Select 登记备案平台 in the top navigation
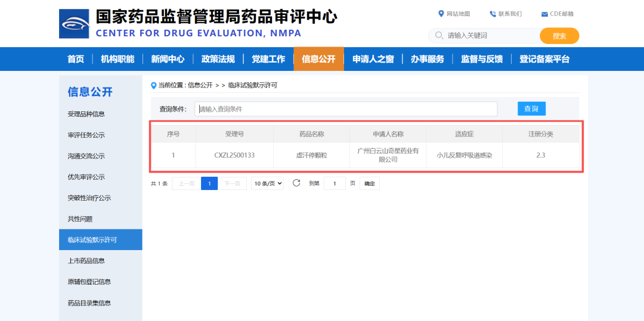Image resolution: width=644 pixels, height=321 pixels. (544, 59)
